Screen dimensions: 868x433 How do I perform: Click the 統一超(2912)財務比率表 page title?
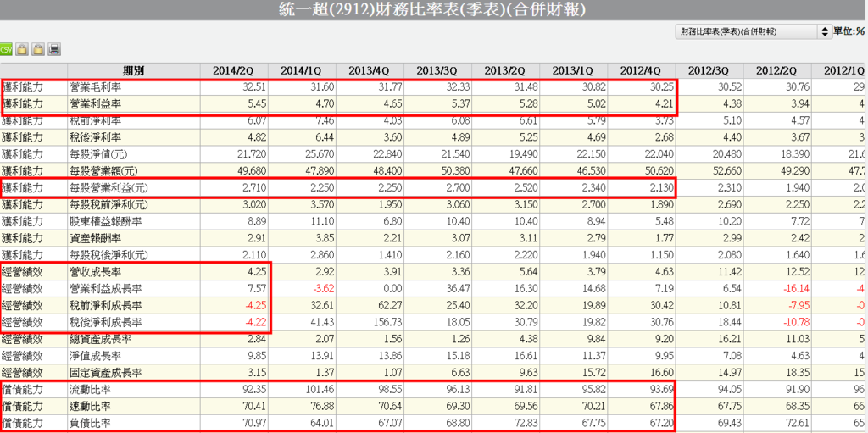pos(434,9)
